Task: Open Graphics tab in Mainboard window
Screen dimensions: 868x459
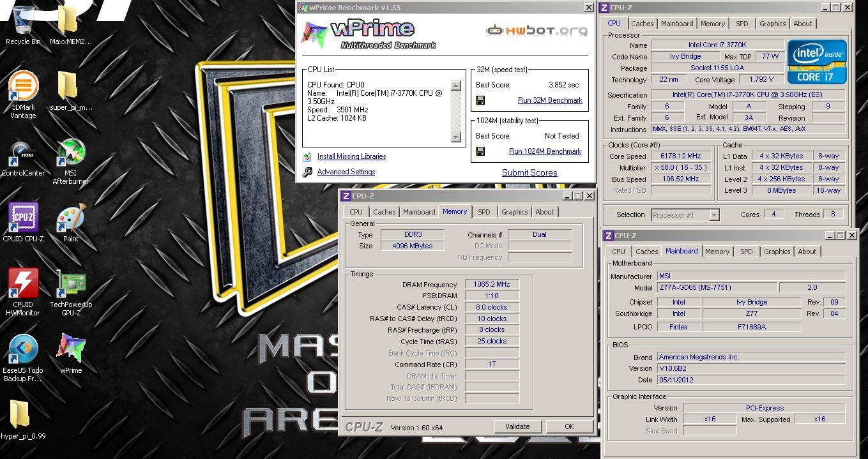Action: pos(777,252)
